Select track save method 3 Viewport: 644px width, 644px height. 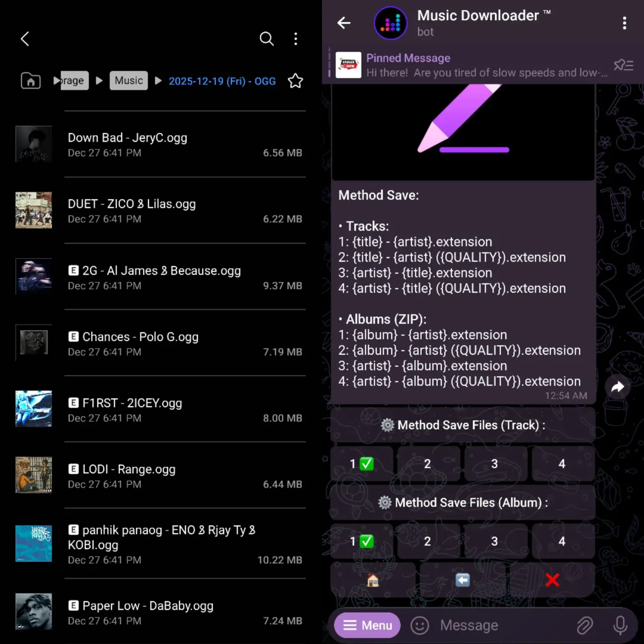click(495, 464)
